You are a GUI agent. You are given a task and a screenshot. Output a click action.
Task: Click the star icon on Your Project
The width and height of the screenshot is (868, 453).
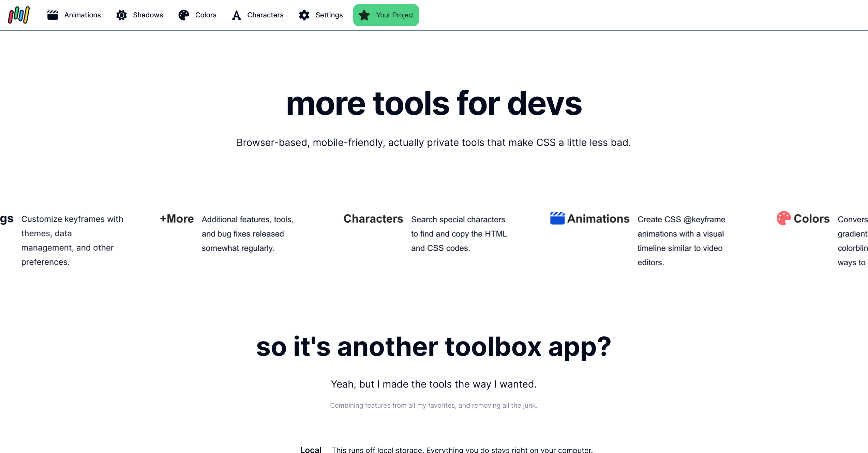point(364,15)
